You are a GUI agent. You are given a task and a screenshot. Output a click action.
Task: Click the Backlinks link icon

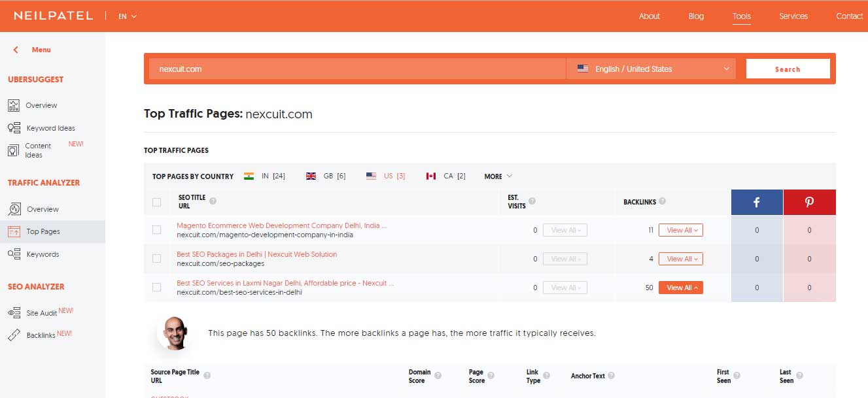coord(14,335)
